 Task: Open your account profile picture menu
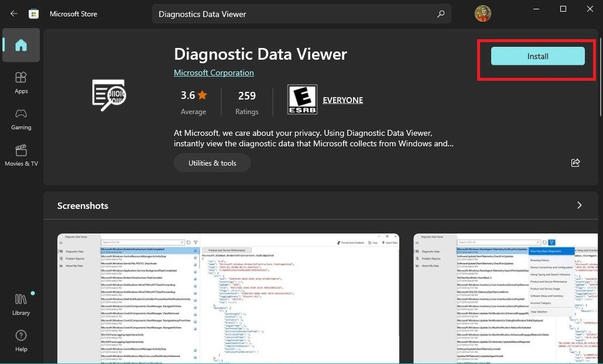[x=483, y=13]
